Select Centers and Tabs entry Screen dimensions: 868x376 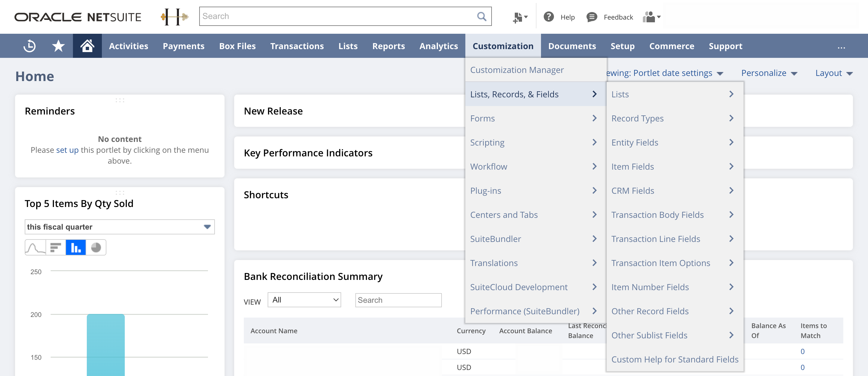tap(536, 215)
